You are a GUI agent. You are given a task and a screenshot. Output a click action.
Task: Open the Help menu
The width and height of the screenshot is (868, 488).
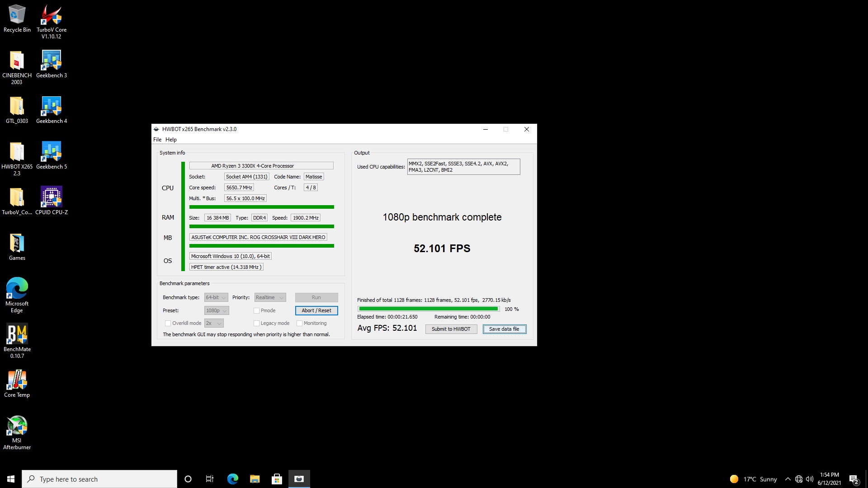click(x=171, y=140)
